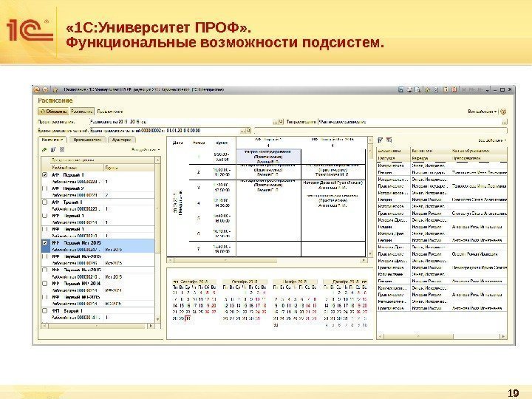
Task: Click the Кафедра column header
Action: point(431,158)
